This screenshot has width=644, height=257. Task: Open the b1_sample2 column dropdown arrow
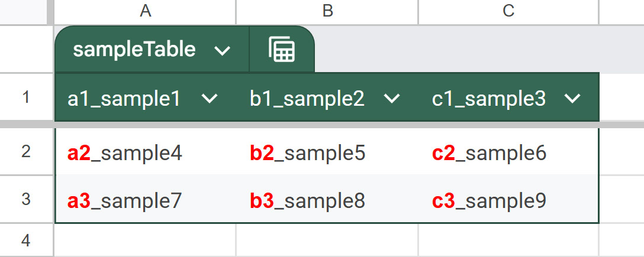[x=392, y=99]
